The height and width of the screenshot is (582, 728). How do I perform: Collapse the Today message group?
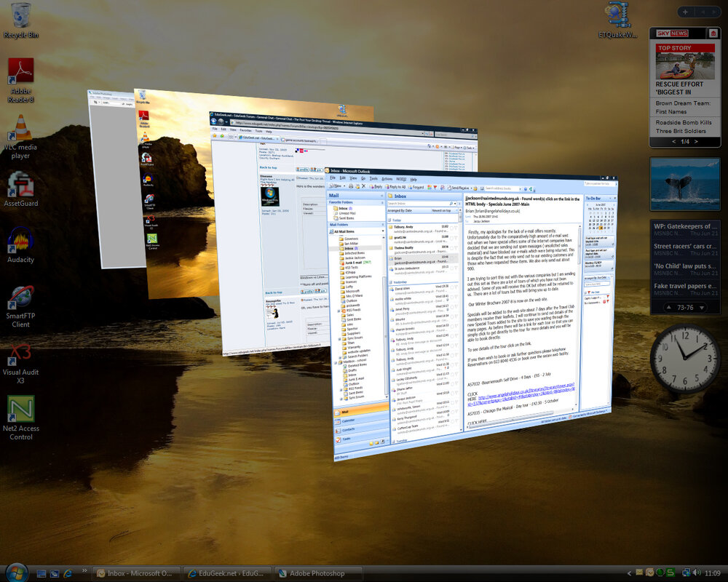click(389, 220)
